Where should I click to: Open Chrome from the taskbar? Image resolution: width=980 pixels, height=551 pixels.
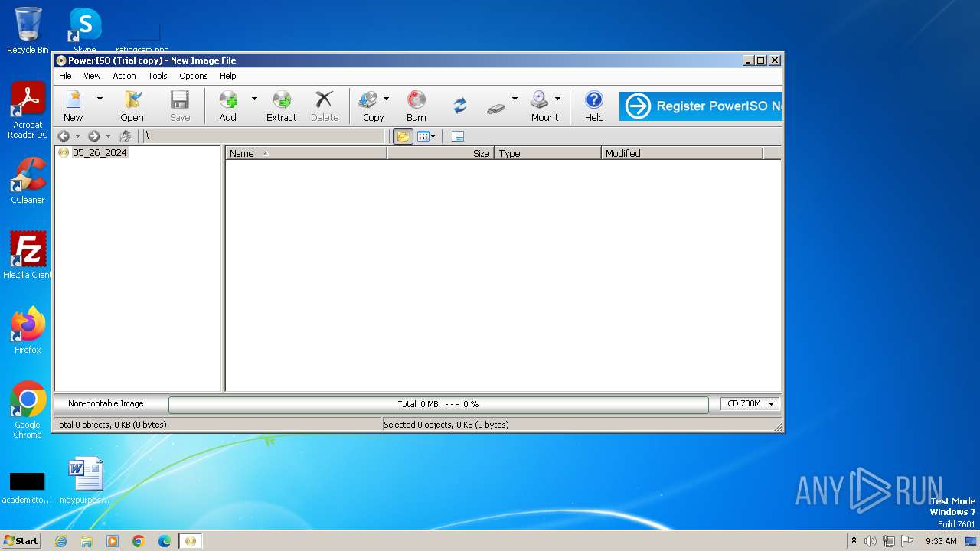tap(139, 541)
